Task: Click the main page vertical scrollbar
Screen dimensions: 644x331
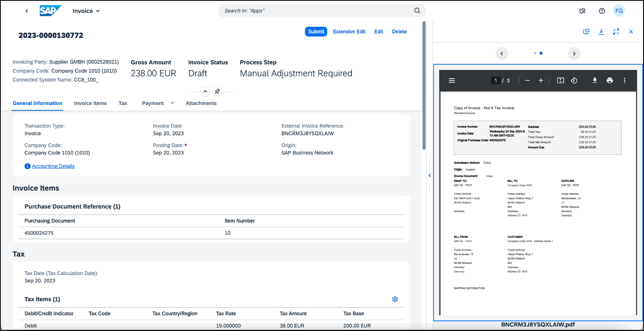Action: click(x=424, y=85)
